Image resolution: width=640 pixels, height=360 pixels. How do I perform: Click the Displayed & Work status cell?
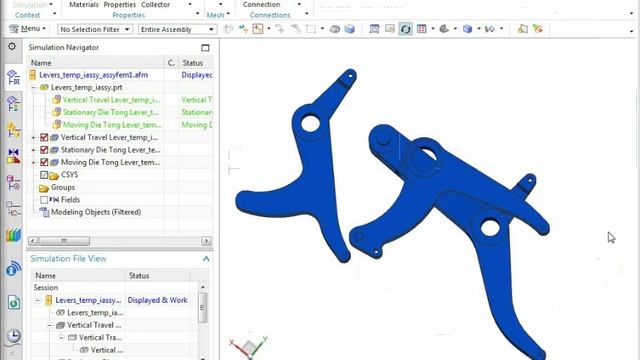158,300
